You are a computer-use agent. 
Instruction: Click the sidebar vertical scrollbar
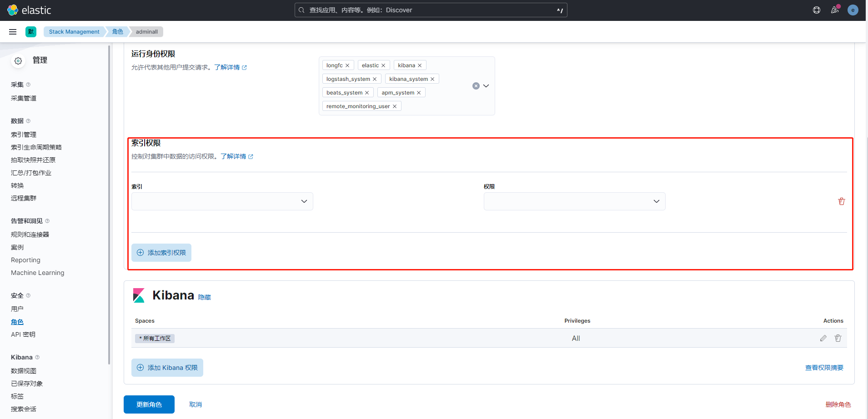109,205
